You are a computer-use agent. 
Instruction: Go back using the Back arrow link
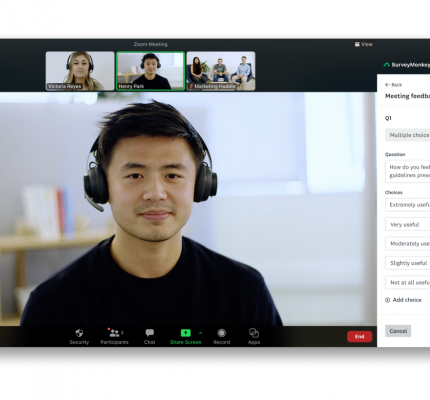pyautogui.click(x=393, y=85)
